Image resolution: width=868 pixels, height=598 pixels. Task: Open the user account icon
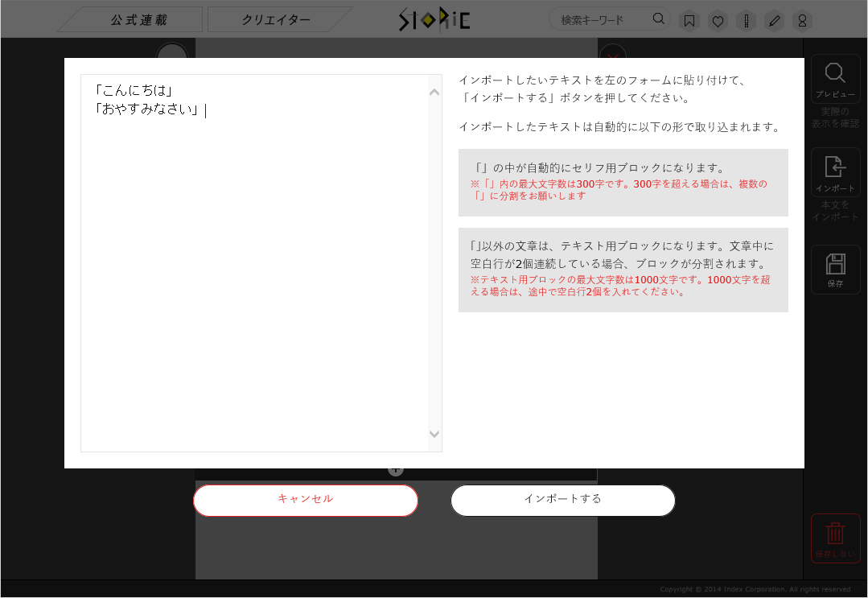(x=802, y=21)
